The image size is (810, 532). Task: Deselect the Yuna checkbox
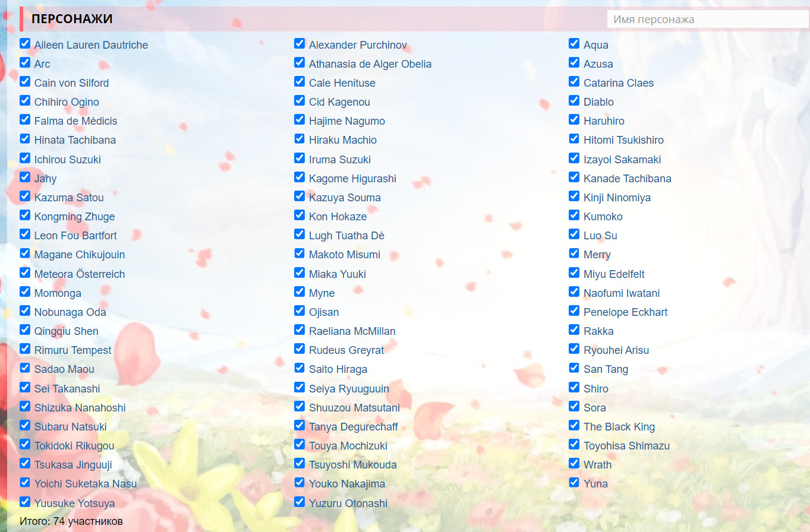pyautogui.click(x=574, y=482)
